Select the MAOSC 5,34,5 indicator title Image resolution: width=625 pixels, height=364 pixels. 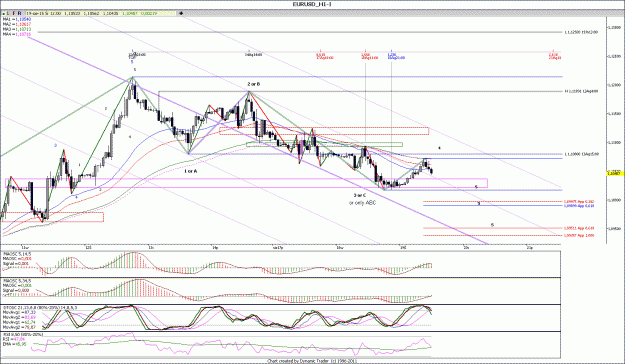[x=17, y=281]
